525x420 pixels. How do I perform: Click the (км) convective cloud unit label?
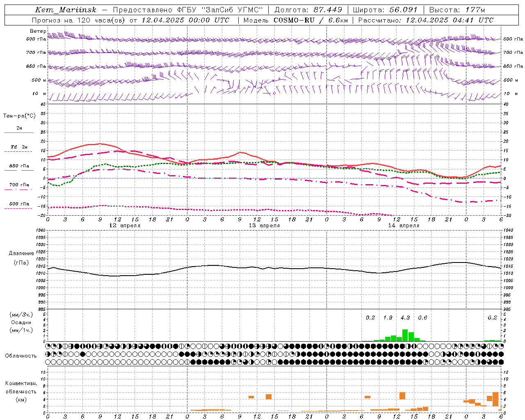point(21,399)
